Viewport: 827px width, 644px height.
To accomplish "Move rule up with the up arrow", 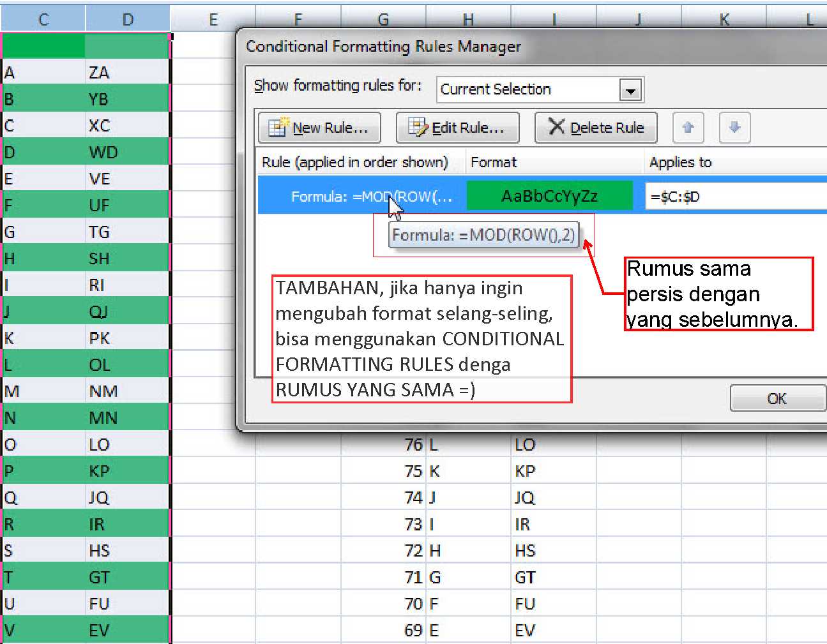I will [688, 128].
